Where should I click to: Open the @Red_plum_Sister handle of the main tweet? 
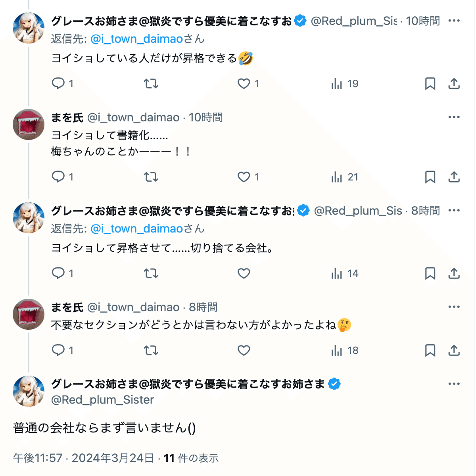click(102, 399)
